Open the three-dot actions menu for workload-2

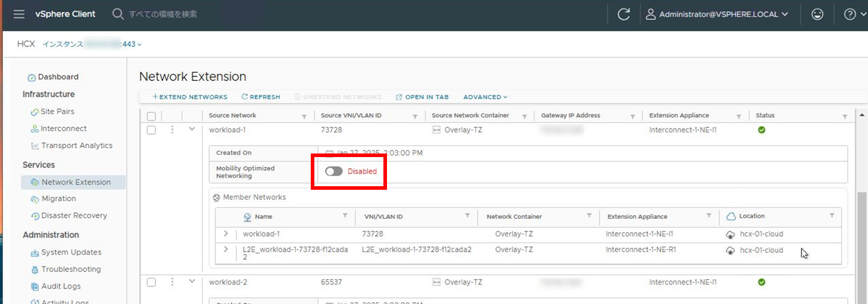tap(172, 282)
